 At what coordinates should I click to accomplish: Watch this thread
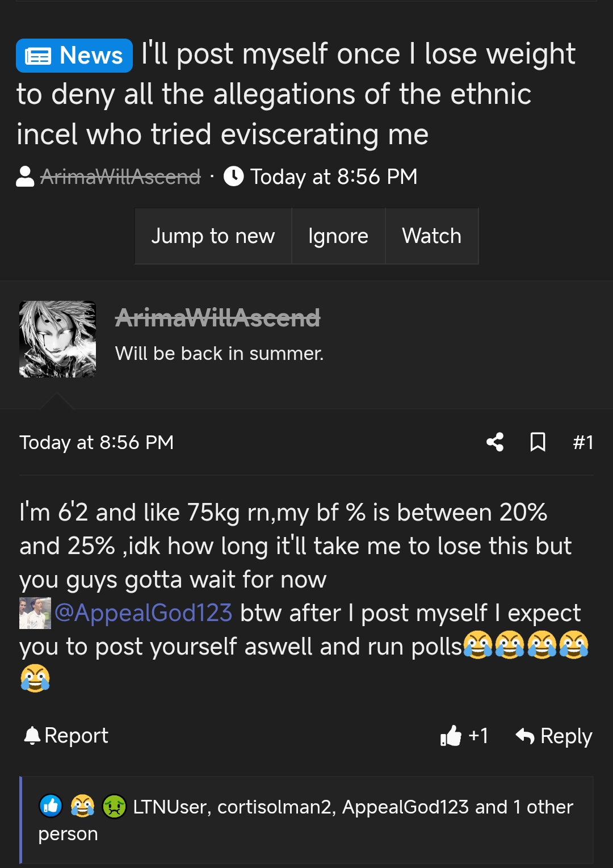[431, 236]
